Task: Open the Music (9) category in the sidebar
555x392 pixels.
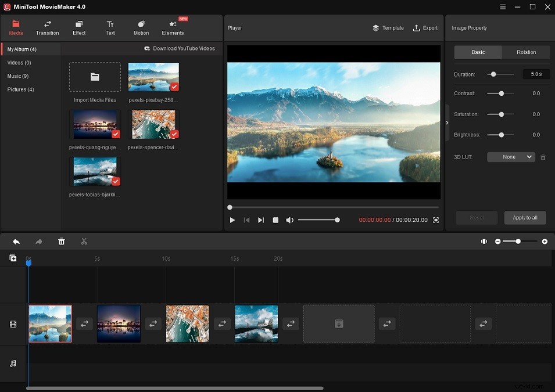Action: (x=18, y=76)
